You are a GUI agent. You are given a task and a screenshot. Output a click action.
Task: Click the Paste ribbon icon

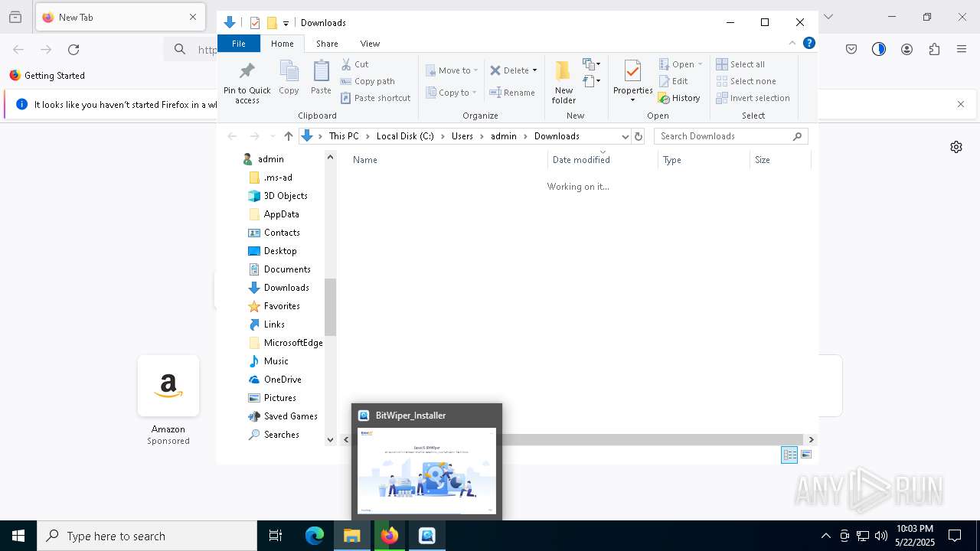coord(321,77)
